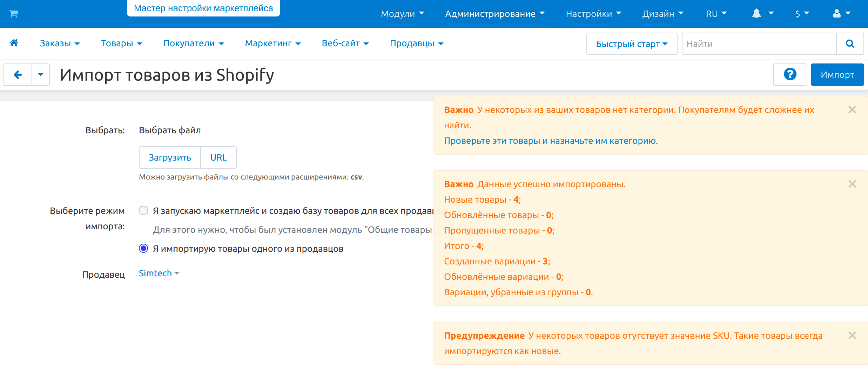
Task: Click the Загрузить file upload button
Action: tap(170, 157)
